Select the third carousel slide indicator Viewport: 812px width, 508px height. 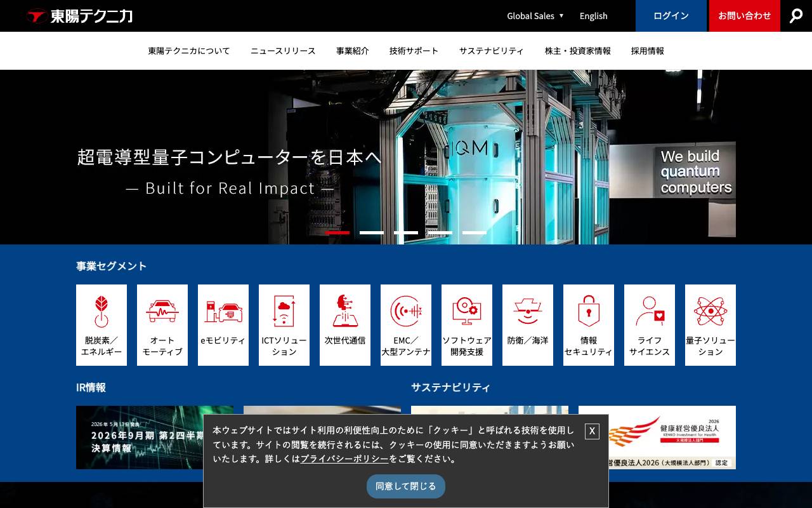click(406, 232)
